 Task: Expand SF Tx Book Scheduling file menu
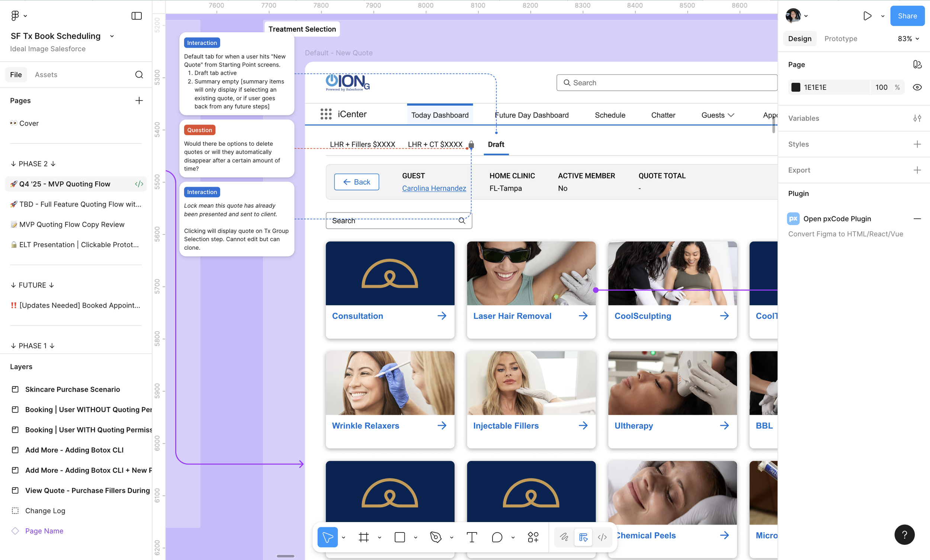tap(112, 36)
